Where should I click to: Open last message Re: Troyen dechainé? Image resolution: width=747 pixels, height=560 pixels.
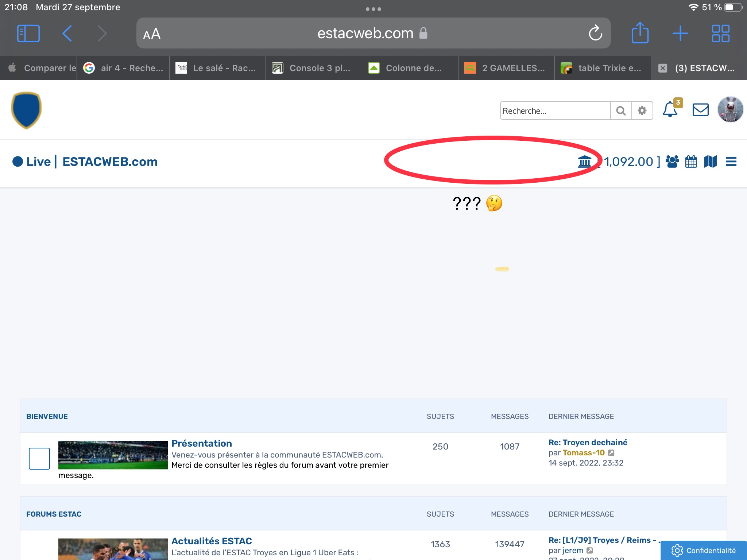(x=588, y=443)
